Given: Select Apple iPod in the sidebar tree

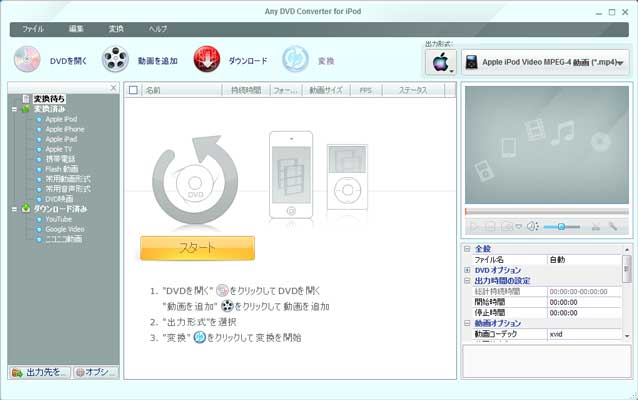Looking at the screenshot, I should pyautogui.click(x=61, y=119).
